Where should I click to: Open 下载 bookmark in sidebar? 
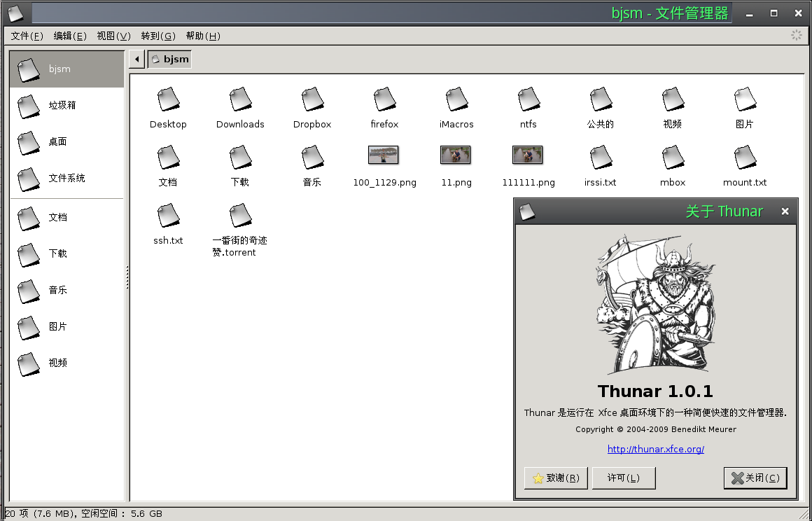coord(66,253)
